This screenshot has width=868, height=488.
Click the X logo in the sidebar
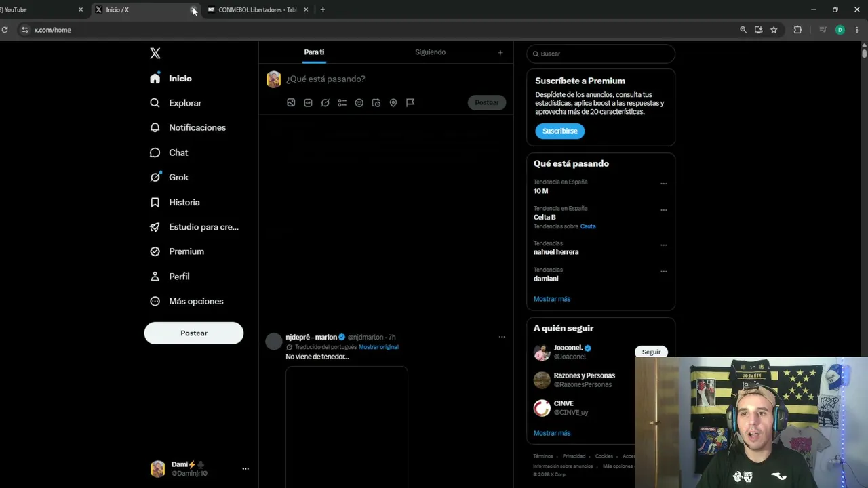tap(155, 54)
